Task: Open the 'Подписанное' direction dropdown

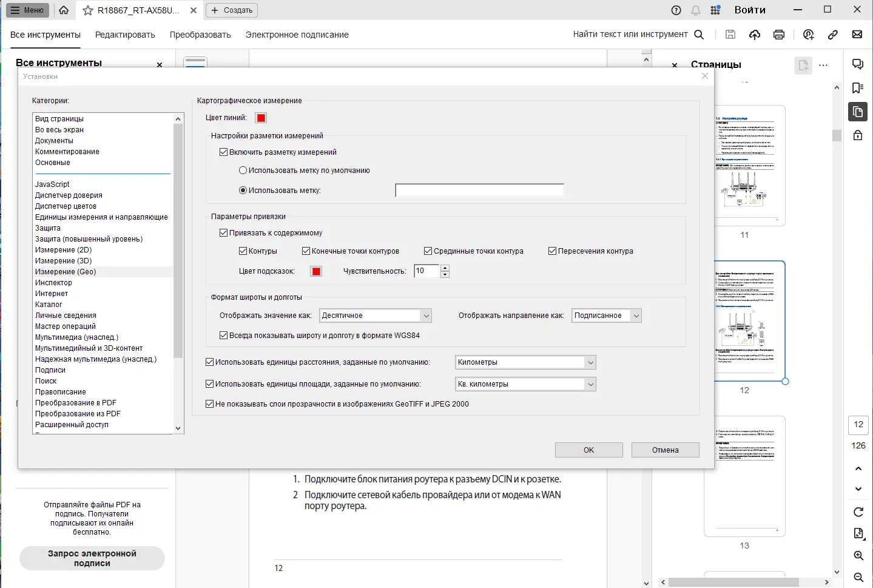Action: click(x=636, y=315)
